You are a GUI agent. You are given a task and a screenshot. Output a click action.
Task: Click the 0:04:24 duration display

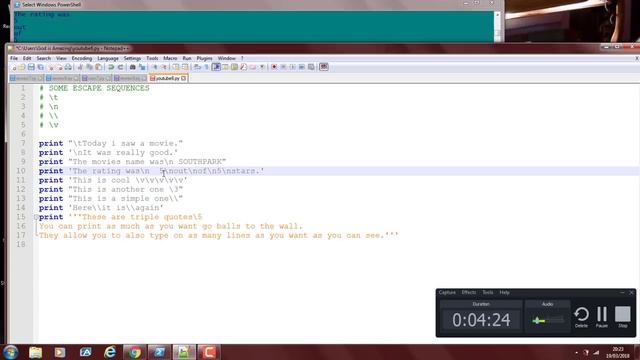click(x=481, y=320)
